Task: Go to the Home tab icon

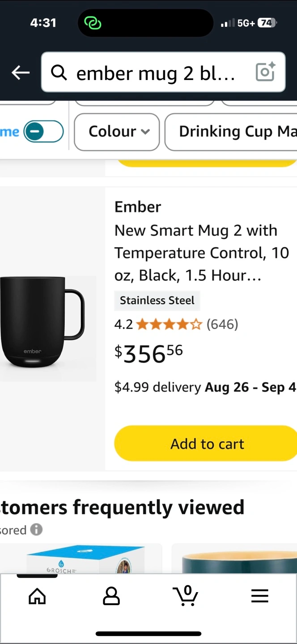Action: tap(37, 596)
